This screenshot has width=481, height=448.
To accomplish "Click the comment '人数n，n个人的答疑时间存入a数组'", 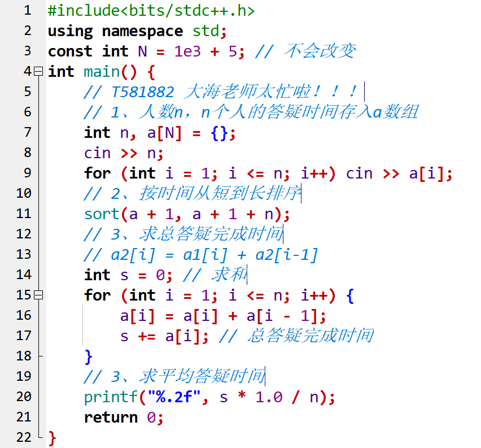I will pyautogui.click(x=278, y=112).
